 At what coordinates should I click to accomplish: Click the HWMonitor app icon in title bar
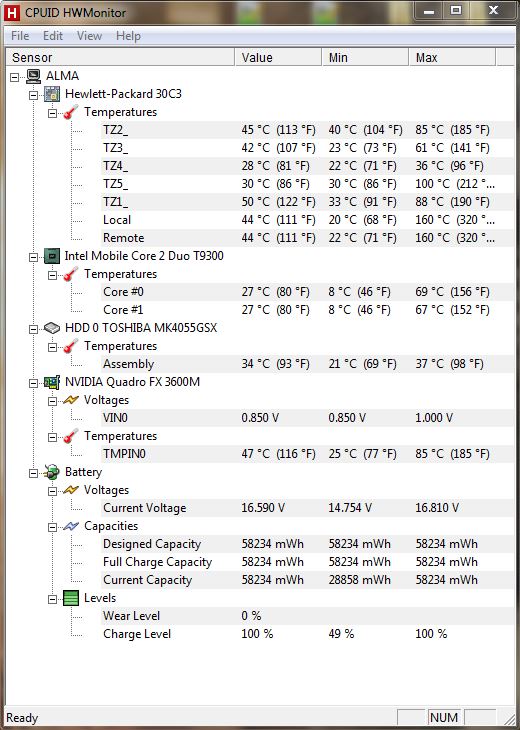(x=11, y=13)
